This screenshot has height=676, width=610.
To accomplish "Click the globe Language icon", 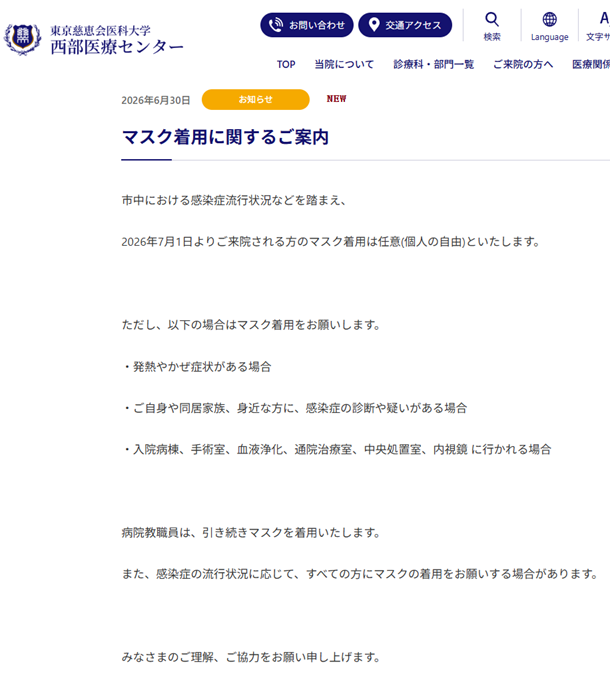I will click(x=549, y=19).
